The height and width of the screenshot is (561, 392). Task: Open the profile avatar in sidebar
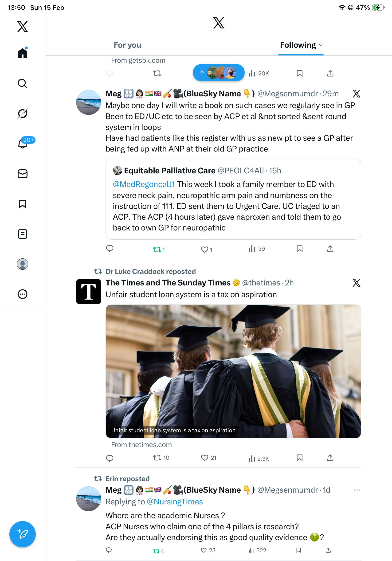pos(22,264)
